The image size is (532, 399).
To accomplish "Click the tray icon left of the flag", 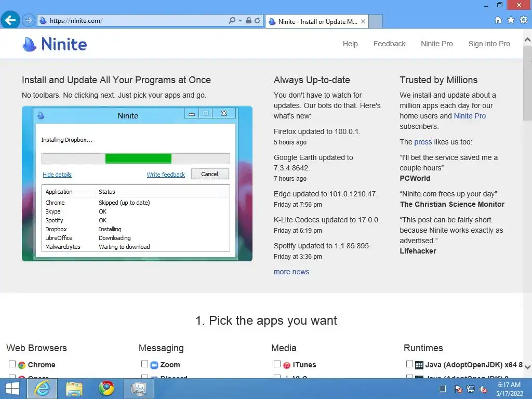I will click(x=443, y=389).
